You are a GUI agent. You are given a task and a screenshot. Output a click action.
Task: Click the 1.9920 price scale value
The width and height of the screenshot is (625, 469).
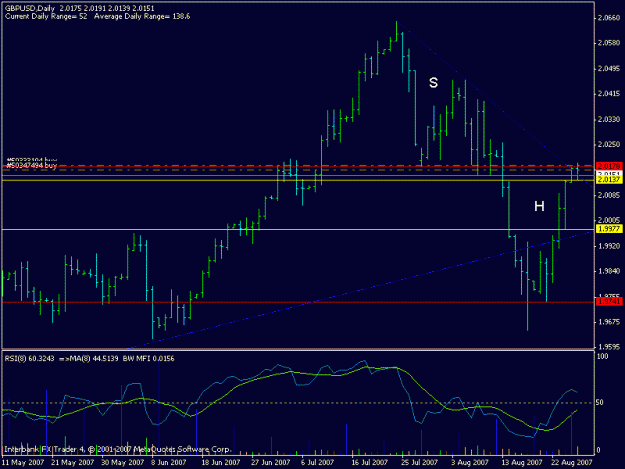tap(609, 246)
